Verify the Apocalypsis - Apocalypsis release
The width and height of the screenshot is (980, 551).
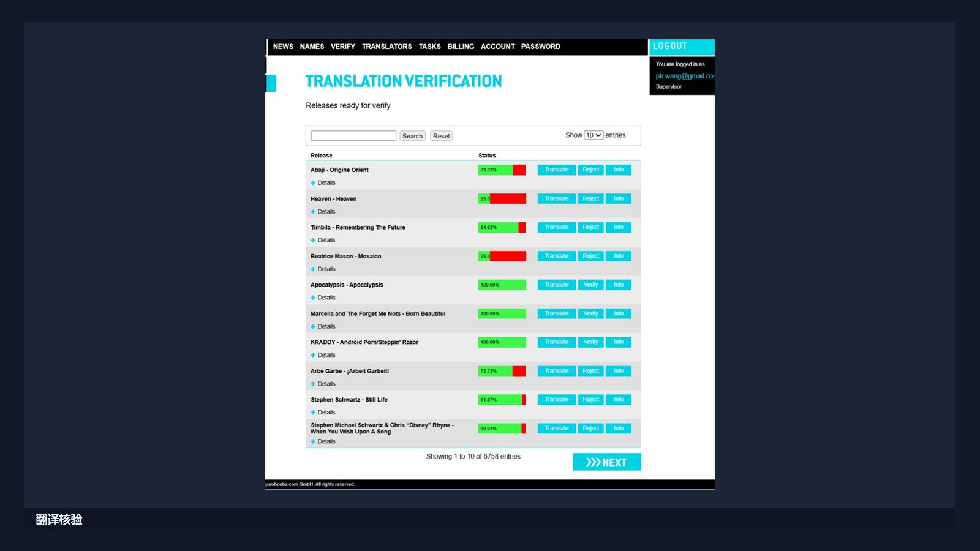click(x=591, y=285)
